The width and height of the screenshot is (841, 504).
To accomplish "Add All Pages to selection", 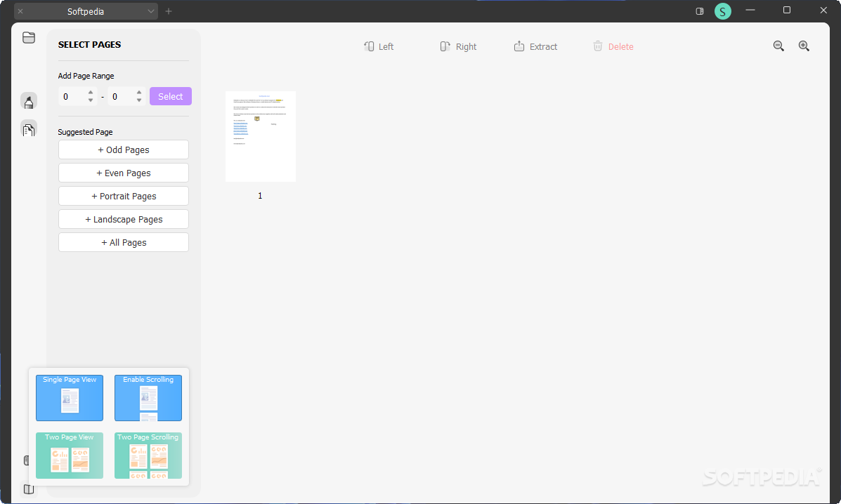I will coord(124,242).
